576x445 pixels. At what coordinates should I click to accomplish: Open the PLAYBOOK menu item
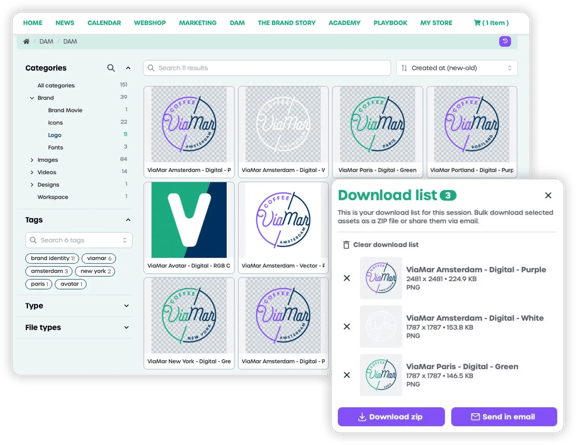[x=390, y=23]
